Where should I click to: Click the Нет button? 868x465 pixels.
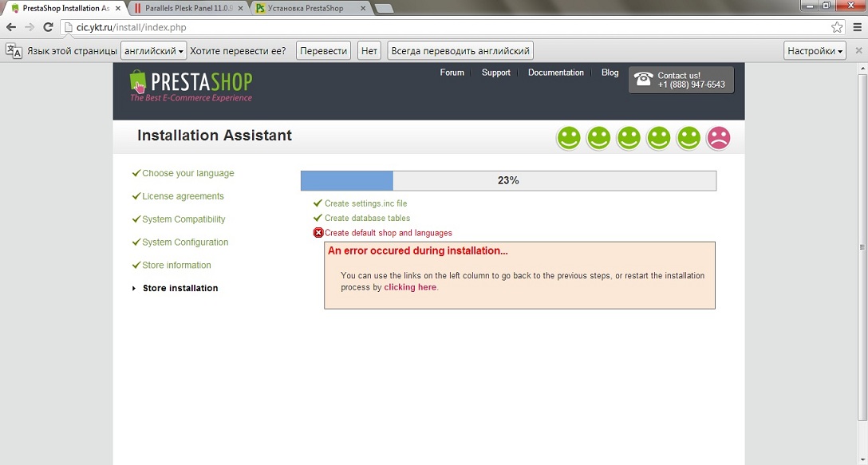pos(369,51)
